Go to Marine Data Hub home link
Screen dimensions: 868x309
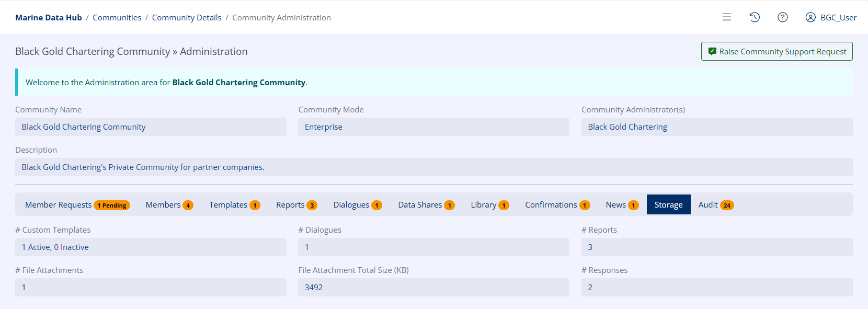(x=49, y=18)
